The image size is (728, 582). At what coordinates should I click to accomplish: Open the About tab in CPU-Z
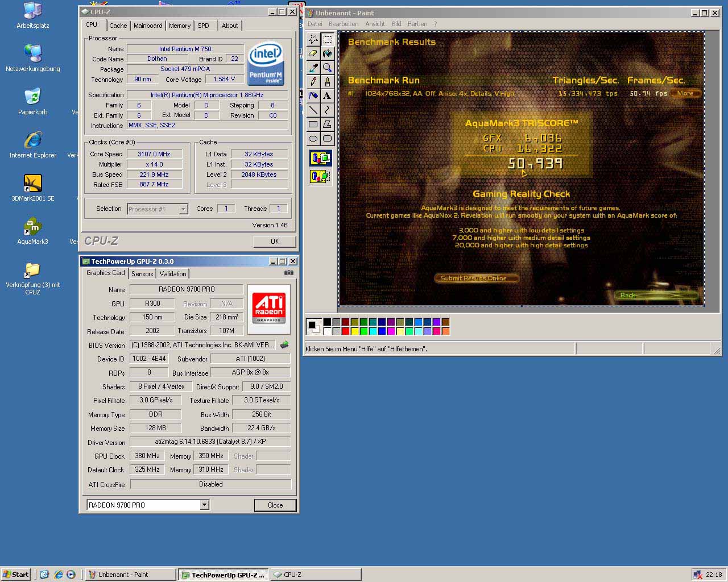click(230, 26)
